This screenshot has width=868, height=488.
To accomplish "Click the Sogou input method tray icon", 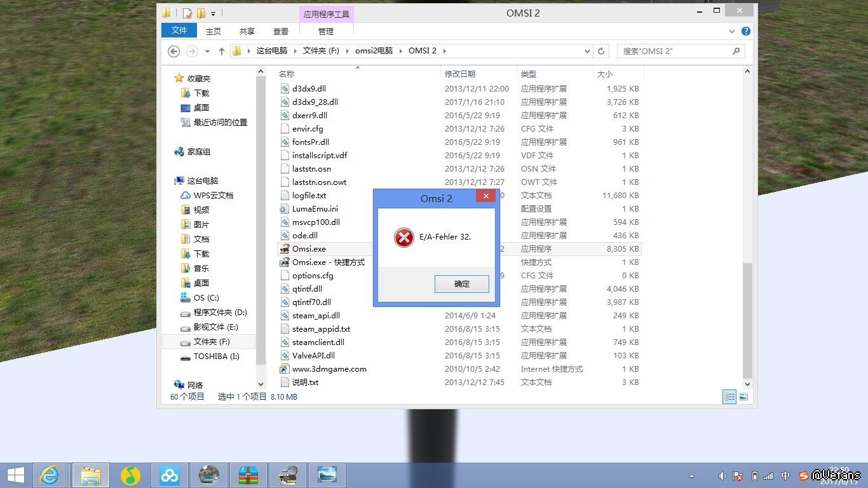I will click(x=804, y=476).
